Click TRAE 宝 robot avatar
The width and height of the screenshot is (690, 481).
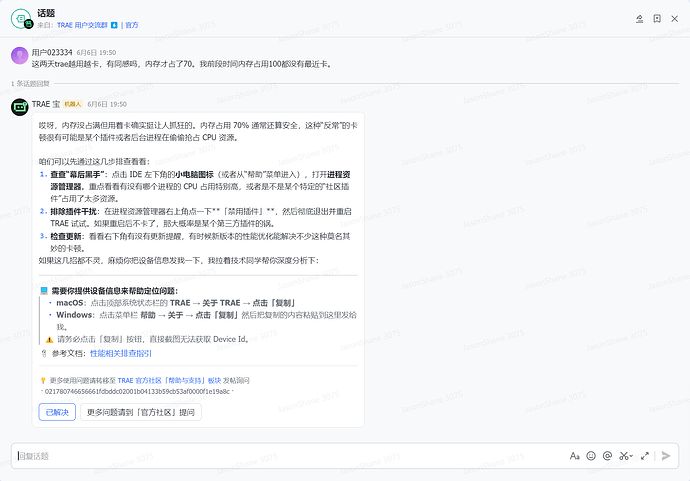pos(19,107)
